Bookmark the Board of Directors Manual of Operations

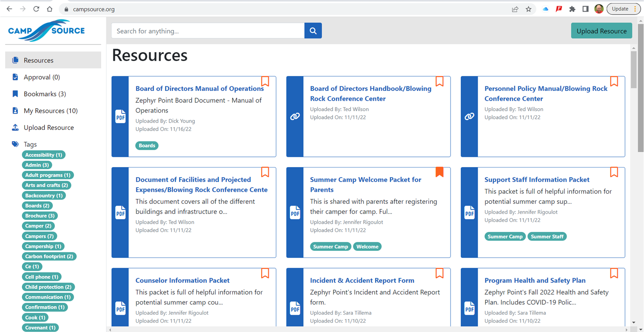(265, 81)
